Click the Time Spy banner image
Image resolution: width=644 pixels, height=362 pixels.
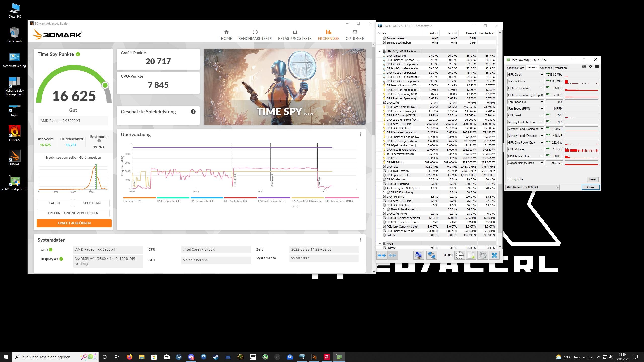pyautogui.click(x=285, y=87)
